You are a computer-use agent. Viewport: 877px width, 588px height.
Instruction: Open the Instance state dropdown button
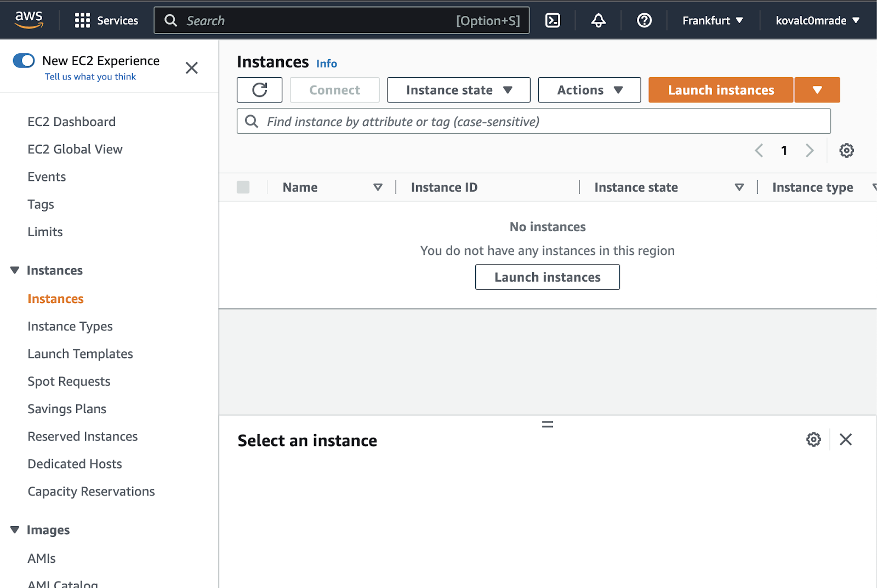[459, 90]
